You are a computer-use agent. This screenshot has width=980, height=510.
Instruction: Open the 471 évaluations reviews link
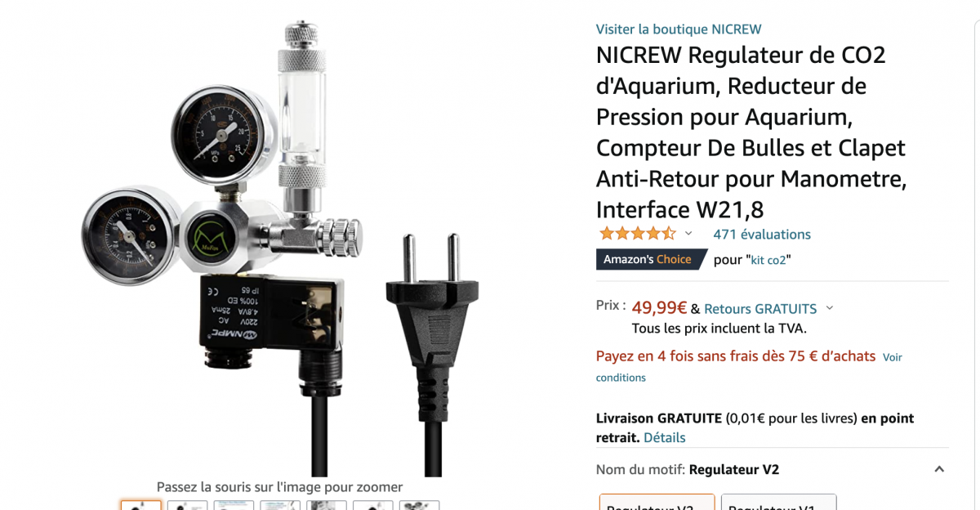(x=762, y=235)
